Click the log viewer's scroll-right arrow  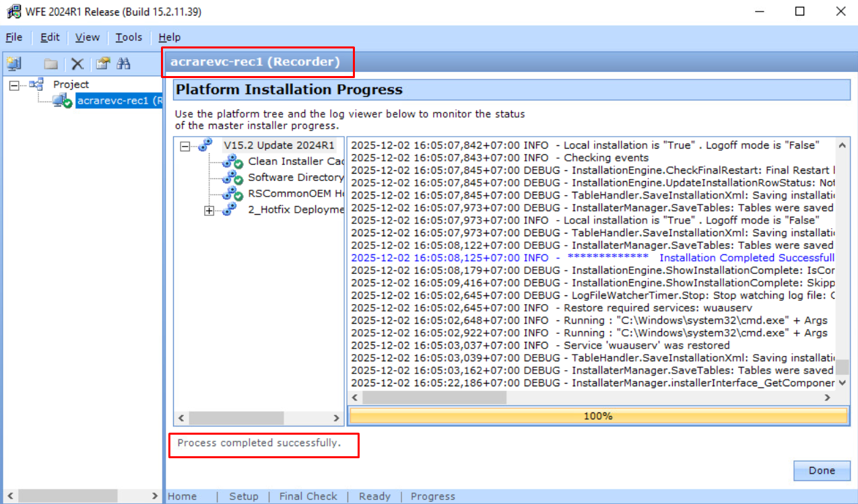click(828, 398)
